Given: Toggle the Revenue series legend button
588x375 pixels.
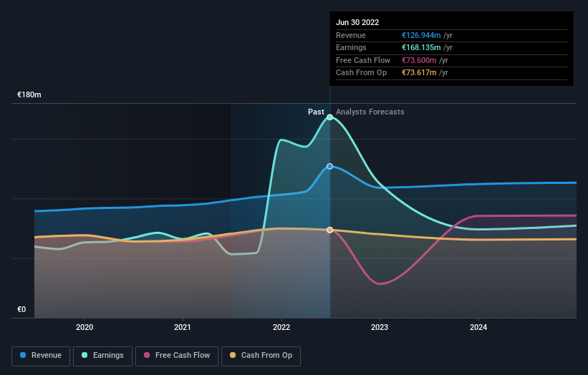Looking at the screenshot, I should tap(41, 356).
